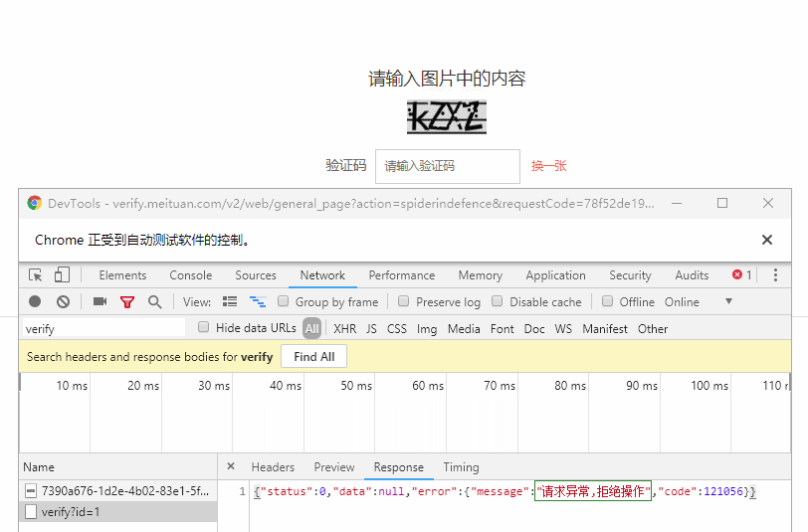Viewport: 808px width, 532px height.
Task: Tick the Hide data URLs checkbox
Action: click(204, 328)
